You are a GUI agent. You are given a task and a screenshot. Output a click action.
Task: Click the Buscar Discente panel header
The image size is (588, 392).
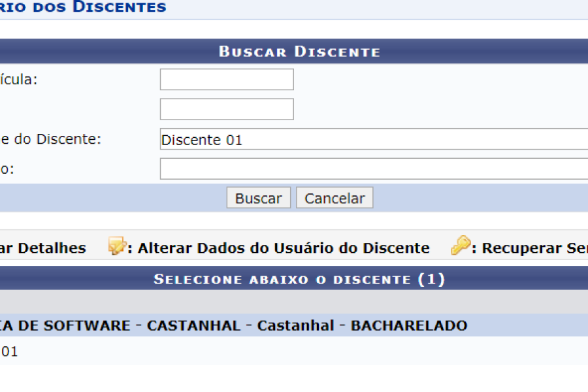coord(299,52)
